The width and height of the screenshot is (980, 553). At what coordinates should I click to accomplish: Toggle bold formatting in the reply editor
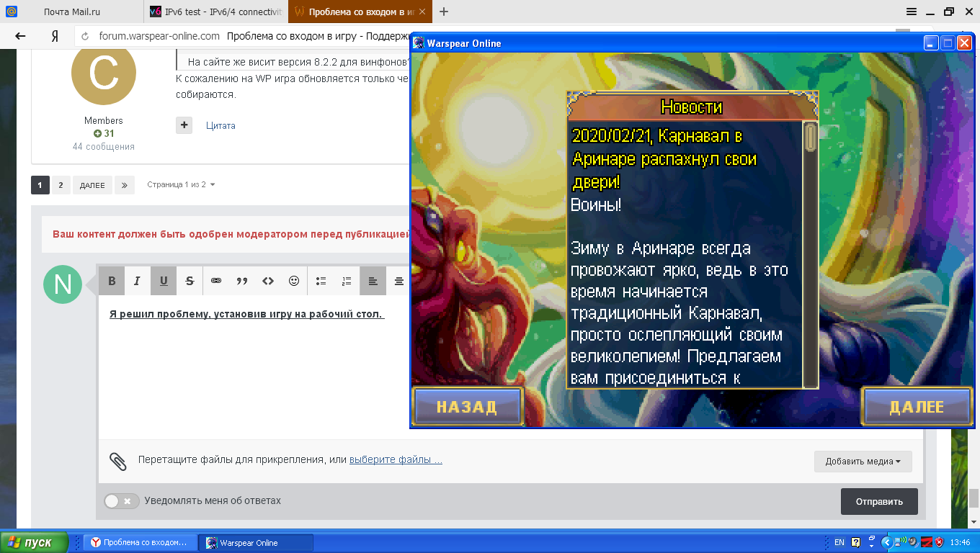click(x=112, y=281)
